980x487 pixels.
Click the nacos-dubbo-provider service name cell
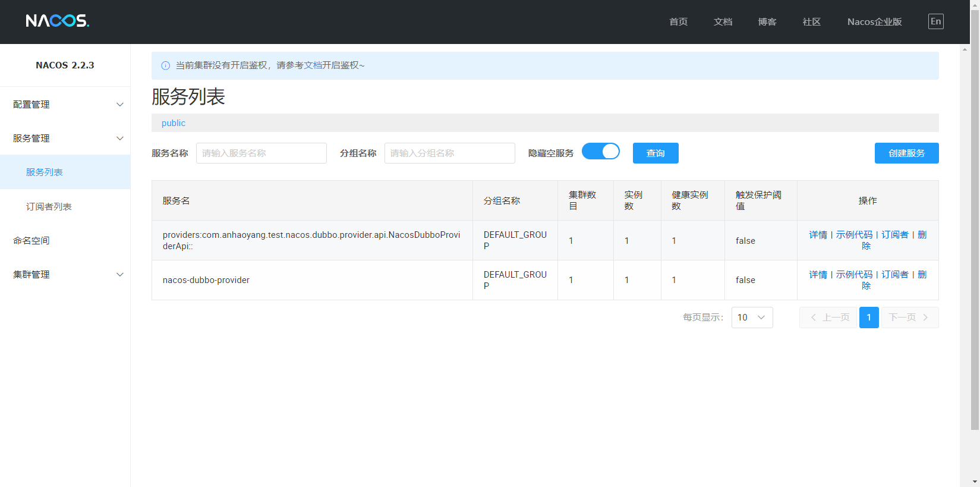(x=312, y=280)
